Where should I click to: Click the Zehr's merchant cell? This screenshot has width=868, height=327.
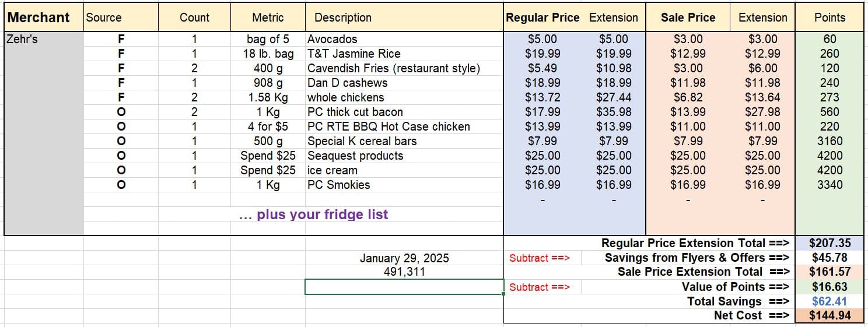point(44,40)
